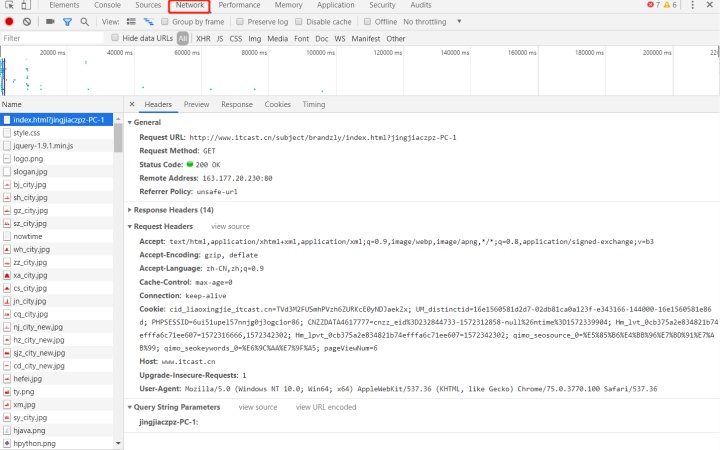Screen dimensions: 720x450
Task: Filter requests by XHR
Action: (203, 39)
